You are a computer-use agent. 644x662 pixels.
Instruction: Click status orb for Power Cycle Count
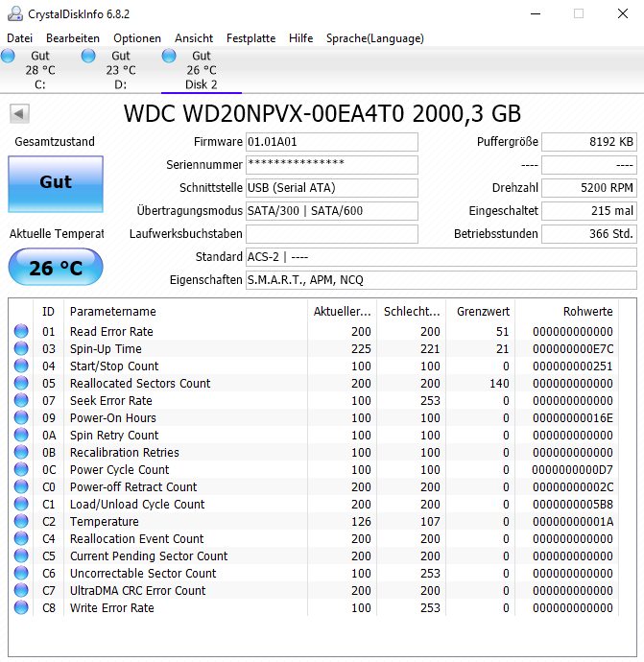tap(21, 470)
